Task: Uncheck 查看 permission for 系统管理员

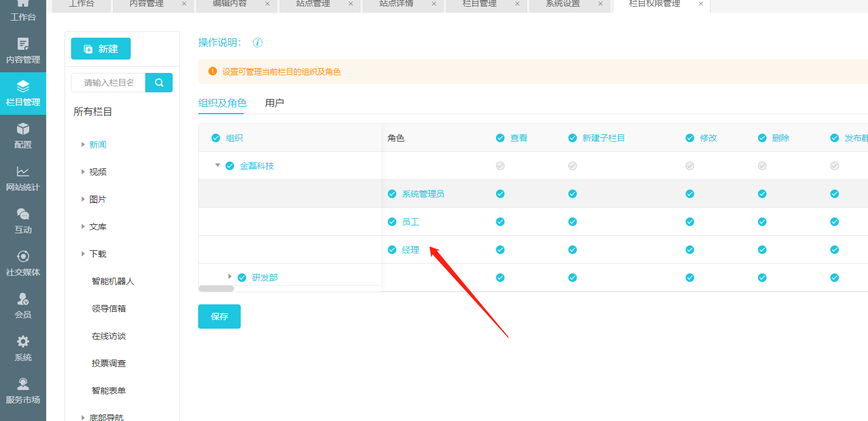Action: (500, 194)
